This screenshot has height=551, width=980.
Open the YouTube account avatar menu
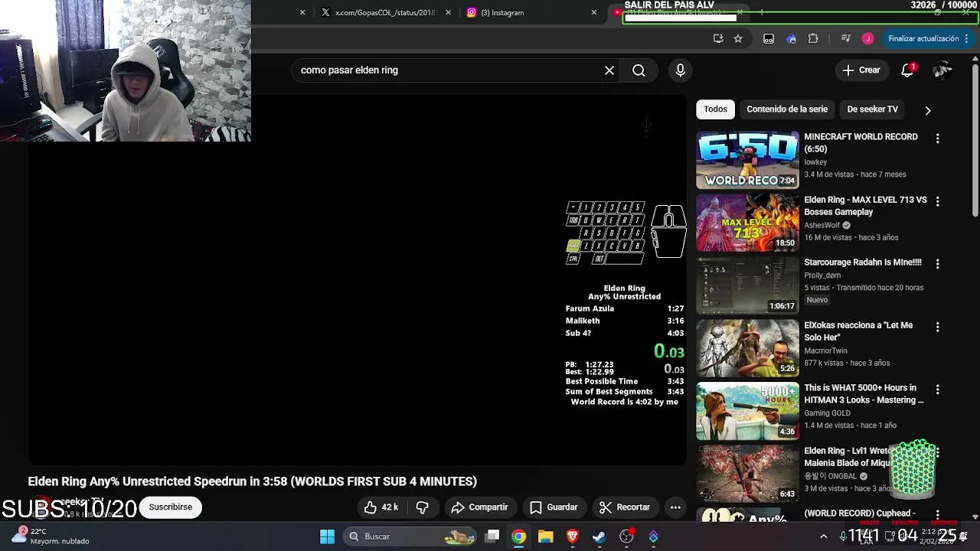pyautogui.click(x=942, y=70)
